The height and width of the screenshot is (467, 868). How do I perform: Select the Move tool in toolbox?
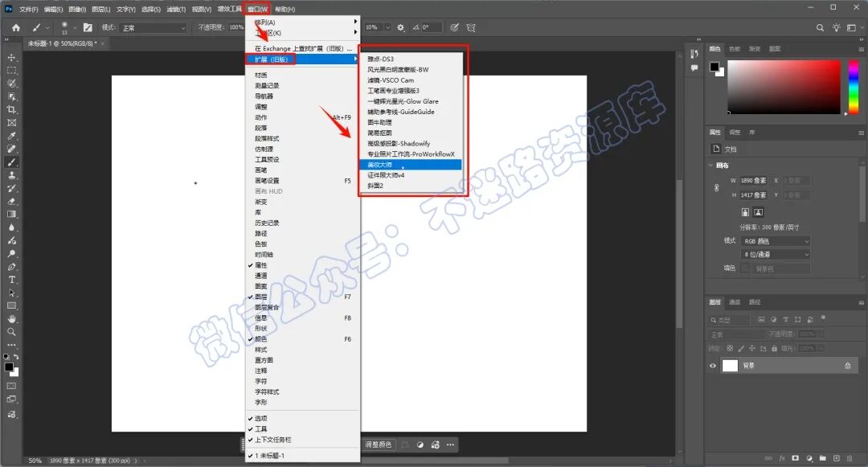pyautogui.click(x=11, y=58)
